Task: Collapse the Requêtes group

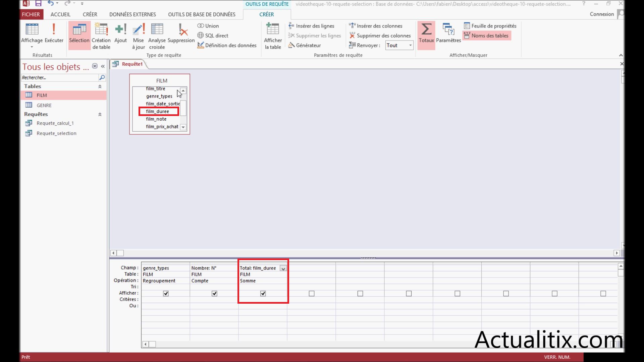Action: (100, 114)
